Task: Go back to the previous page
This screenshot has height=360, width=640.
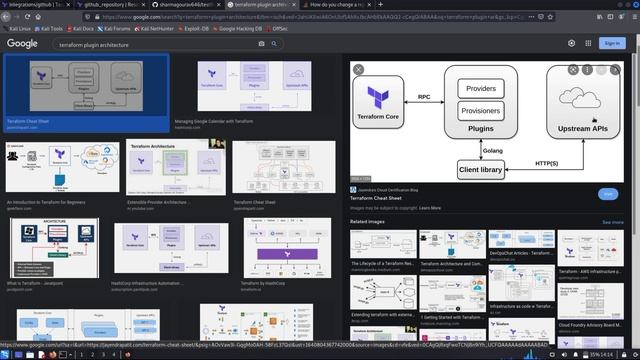Action: point(6,17)
